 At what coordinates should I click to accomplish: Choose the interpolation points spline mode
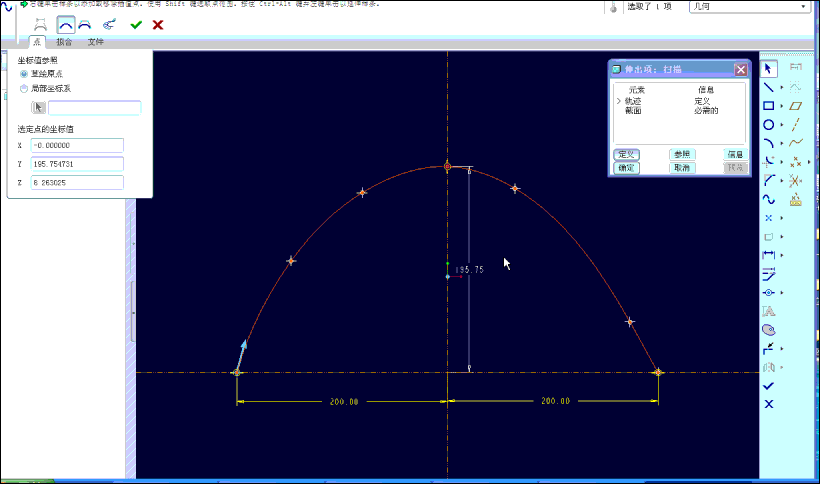click(x=65, y=25)
